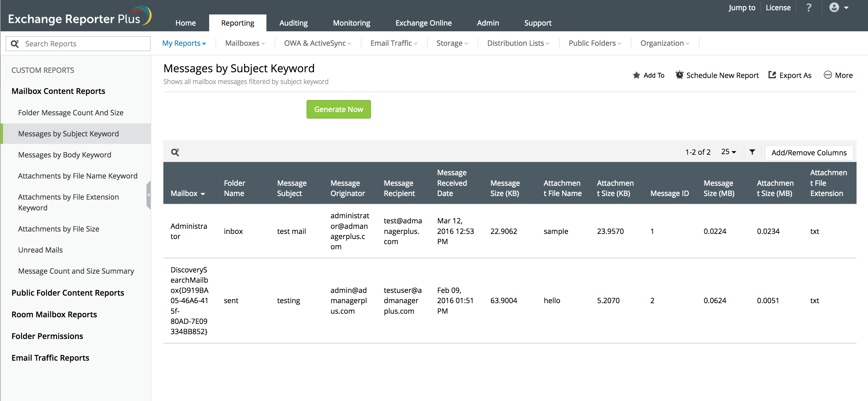This screenshot has width=868, height=401.
Task: Click the Search Reports input field
Action: 84,44
